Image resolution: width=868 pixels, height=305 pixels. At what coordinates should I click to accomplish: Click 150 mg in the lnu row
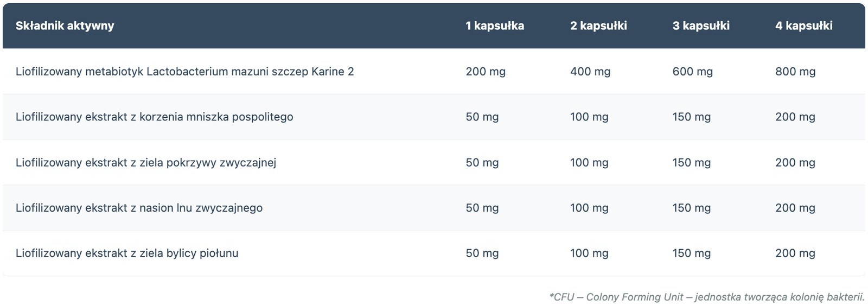692,208
